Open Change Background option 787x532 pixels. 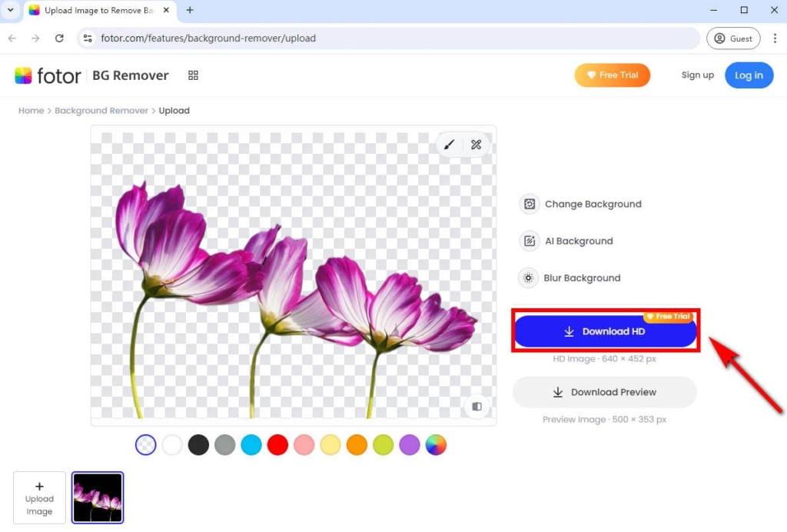[x=581, y=204]
